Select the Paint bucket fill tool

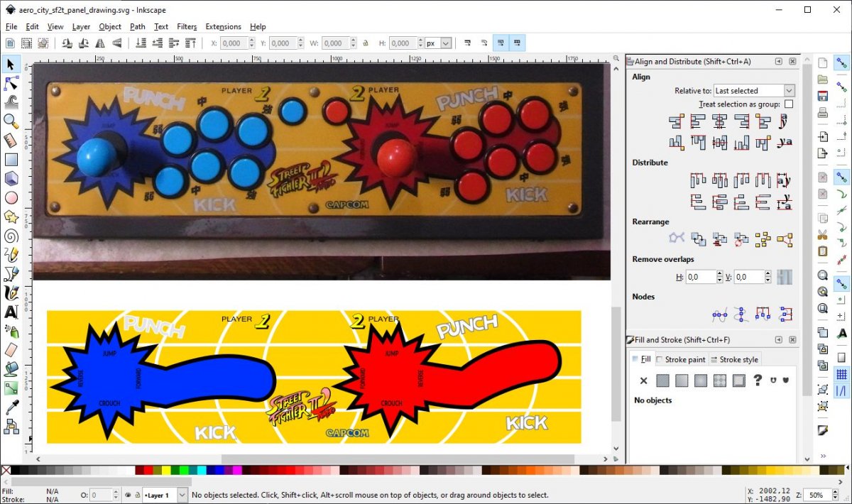pyautogui.click(x=11, y=368)
